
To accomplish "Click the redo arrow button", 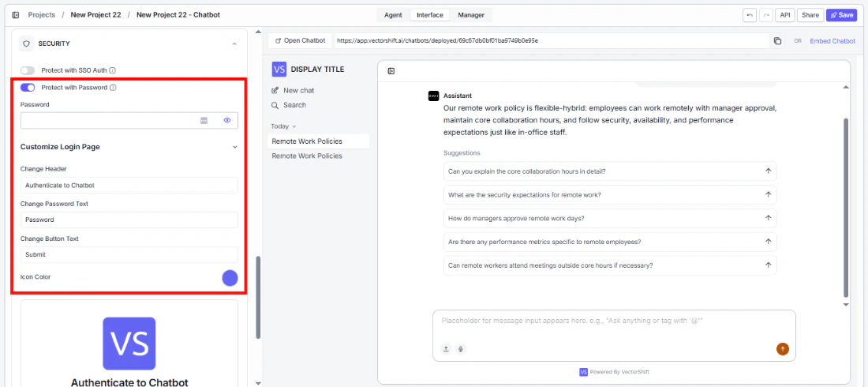I will [x=766, y=15].
